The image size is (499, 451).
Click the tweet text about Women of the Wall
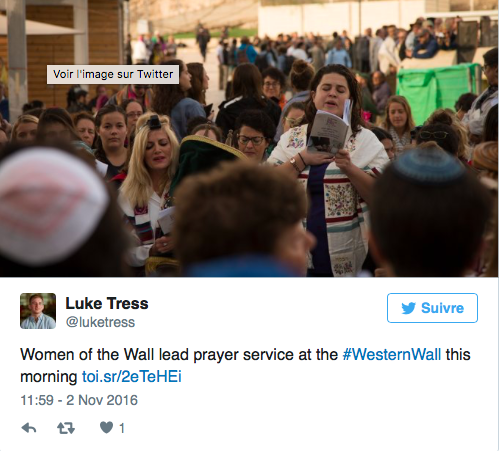pyautogui.click(x=245, y=366)
